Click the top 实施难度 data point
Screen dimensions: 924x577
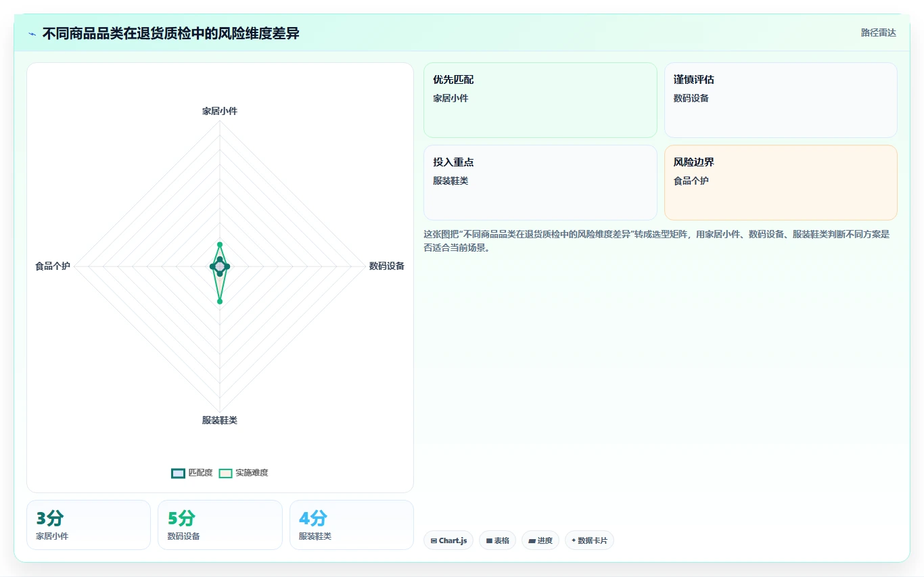click(x=220, y=244)
